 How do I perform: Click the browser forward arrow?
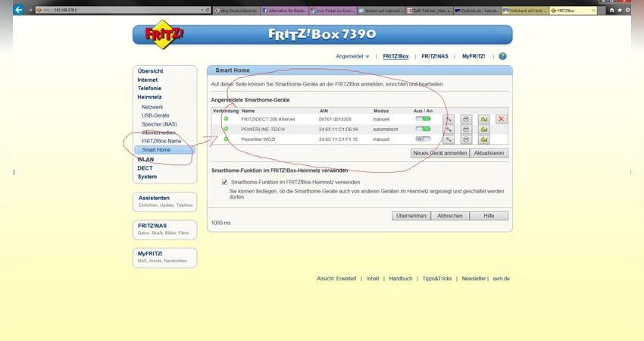coord(30,10)
